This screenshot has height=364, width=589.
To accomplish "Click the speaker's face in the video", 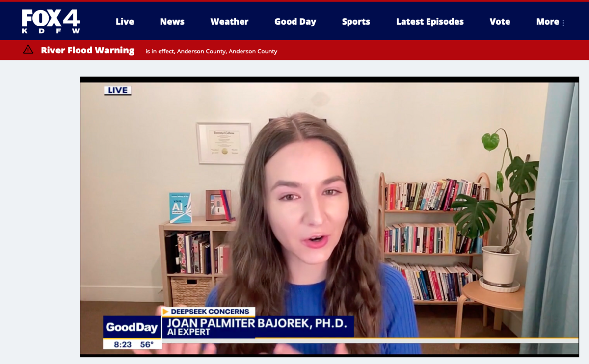I will [304, 206].
